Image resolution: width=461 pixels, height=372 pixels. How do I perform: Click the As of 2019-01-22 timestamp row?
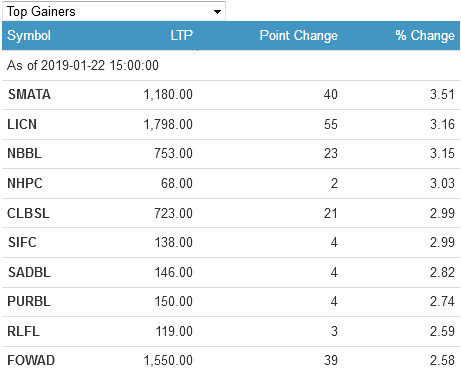tap(231, 65)
